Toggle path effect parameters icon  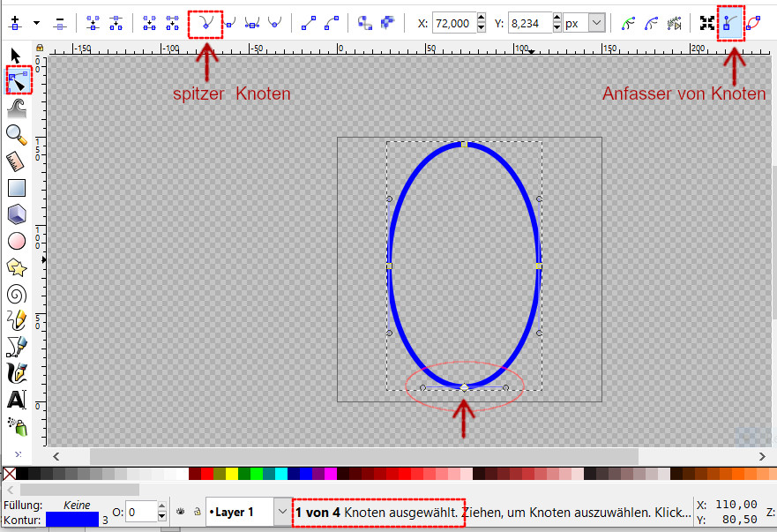click(675, 23)
